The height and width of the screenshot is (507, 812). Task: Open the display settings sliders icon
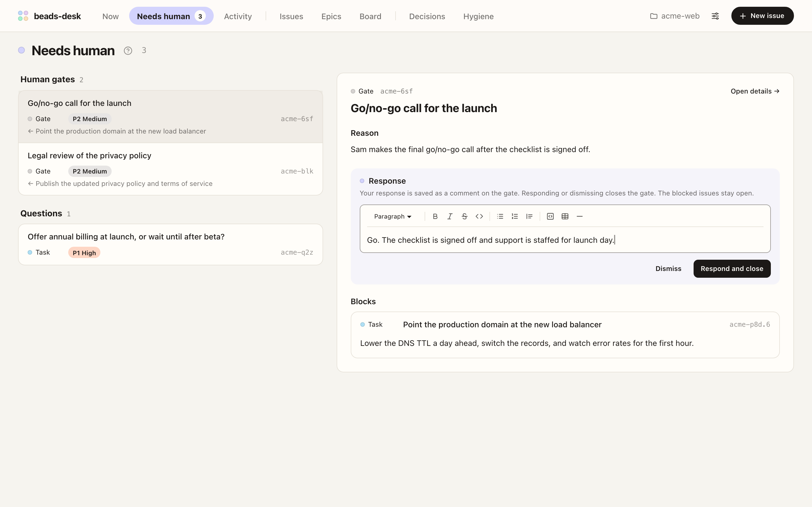715,16
